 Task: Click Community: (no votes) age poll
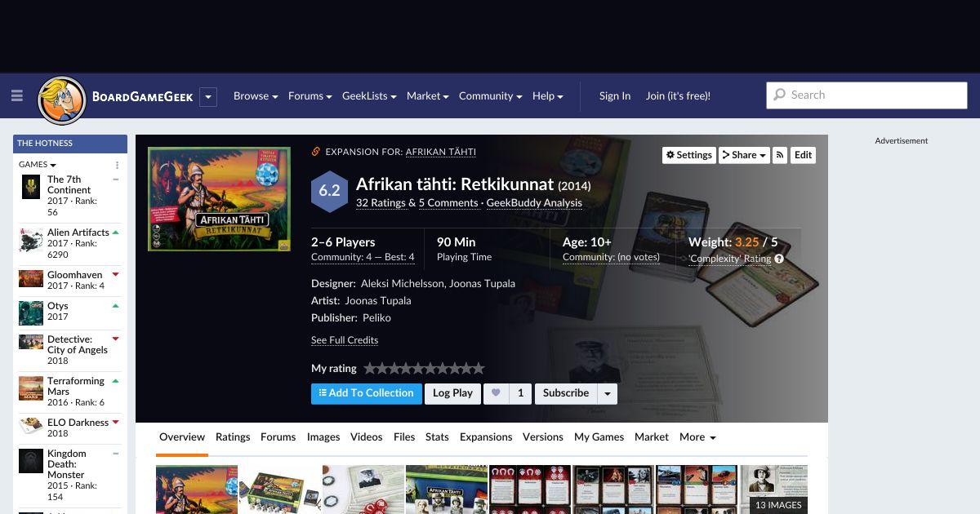611,258
